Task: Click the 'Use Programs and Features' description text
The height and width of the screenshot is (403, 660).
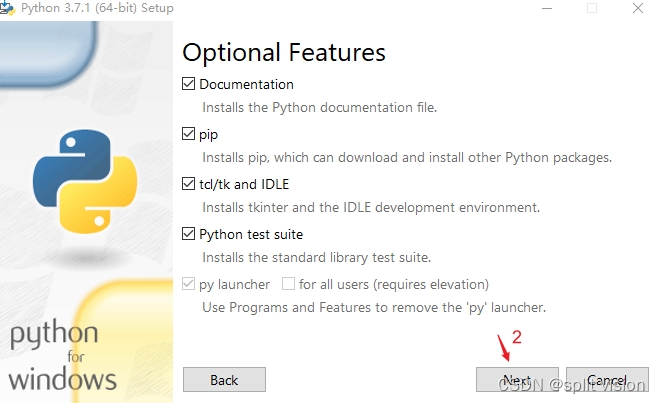Action: 374,308
